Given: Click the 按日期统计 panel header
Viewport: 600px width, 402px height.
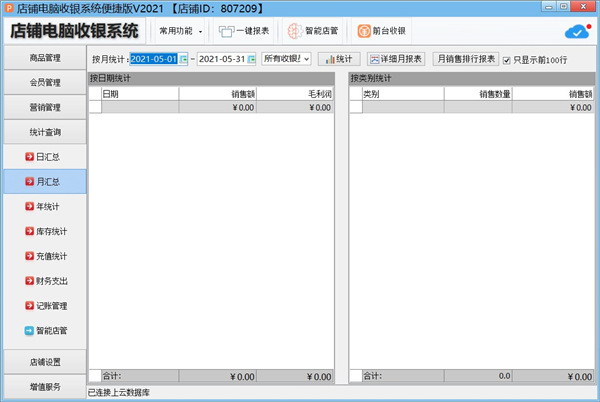Looking at the screenshot, I should (x=211, y=79).
